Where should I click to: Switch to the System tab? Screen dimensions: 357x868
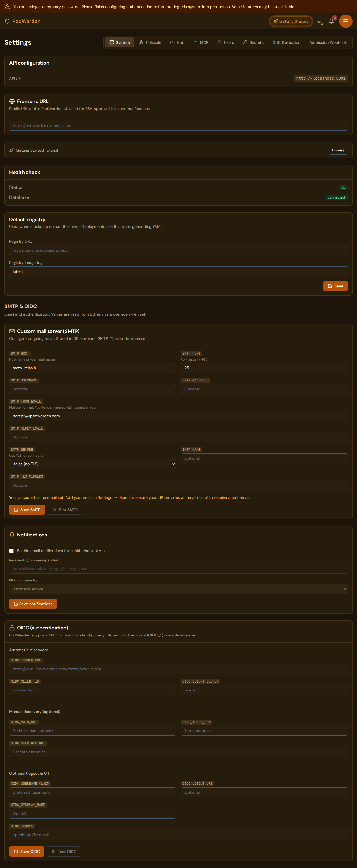[119, 42]
